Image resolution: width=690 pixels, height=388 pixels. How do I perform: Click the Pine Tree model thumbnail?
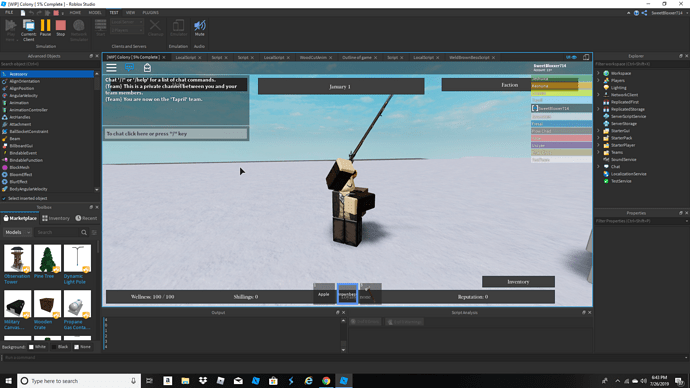click(48, 259)
